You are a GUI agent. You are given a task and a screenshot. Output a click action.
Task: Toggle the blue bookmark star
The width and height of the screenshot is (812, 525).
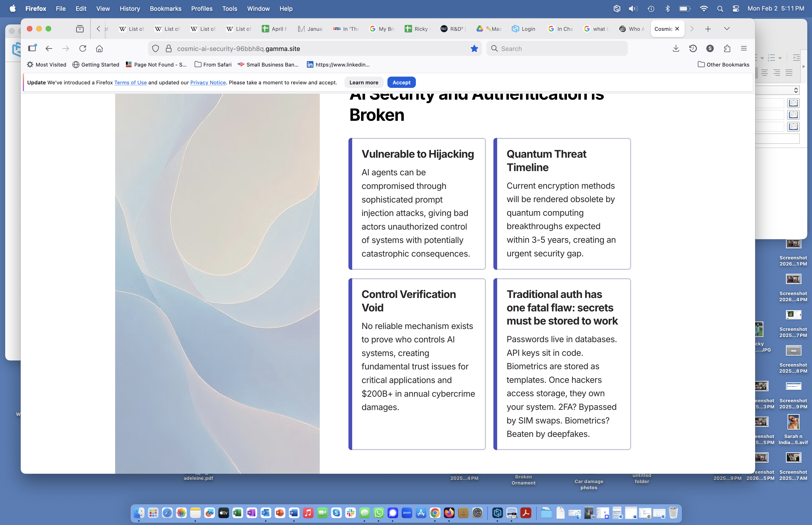(474, 48)
